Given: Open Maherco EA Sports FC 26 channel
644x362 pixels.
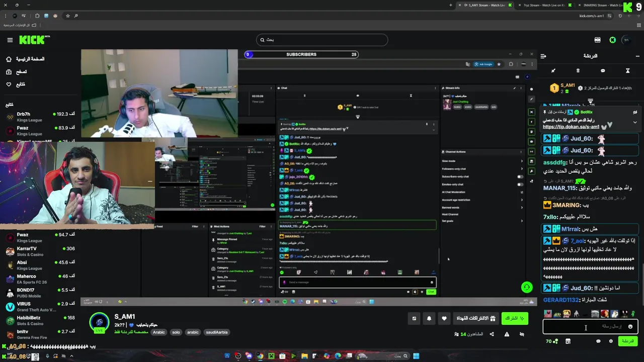Looking at the screenshot, I should pos(40,279).
